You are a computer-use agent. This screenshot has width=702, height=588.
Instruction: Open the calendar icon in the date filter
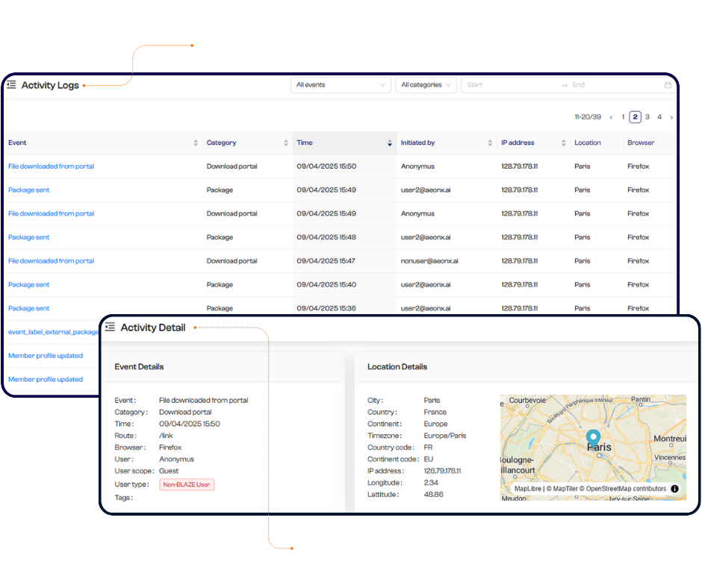[667, 84]
